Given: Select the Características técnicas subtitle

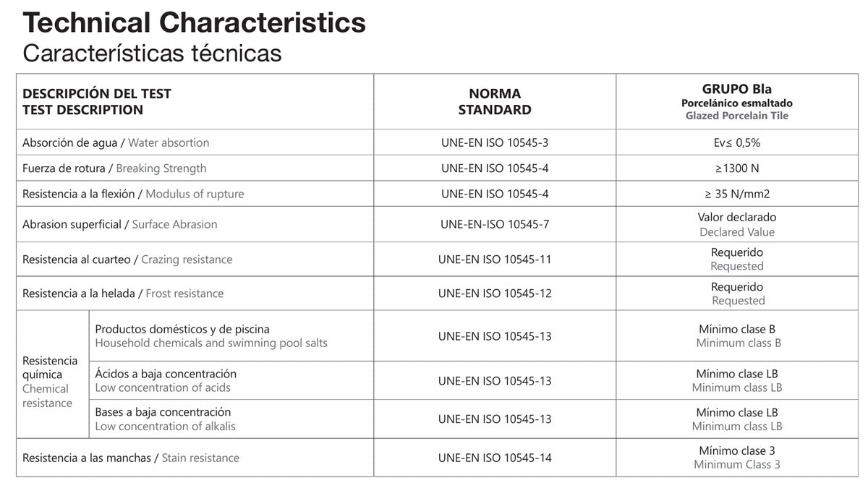Looking at the screenshot, I should (x=152, y=53).
